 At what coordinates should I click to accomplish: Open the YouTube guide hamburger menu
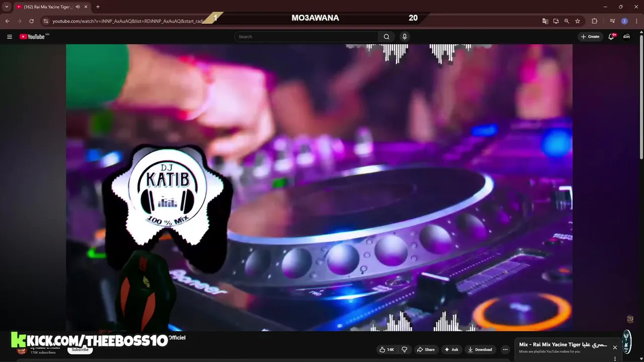coord(10,37)
